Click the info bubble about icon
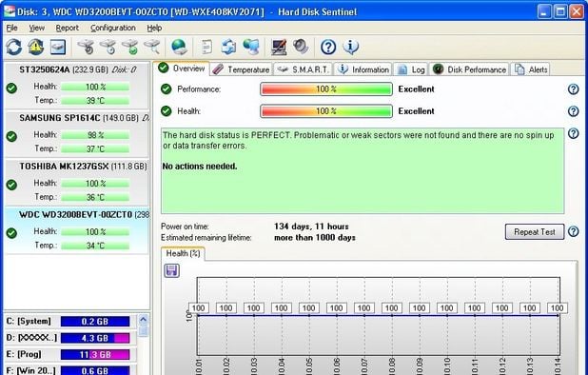This screenshot has height=375, width=588. [x=351, y=47]
